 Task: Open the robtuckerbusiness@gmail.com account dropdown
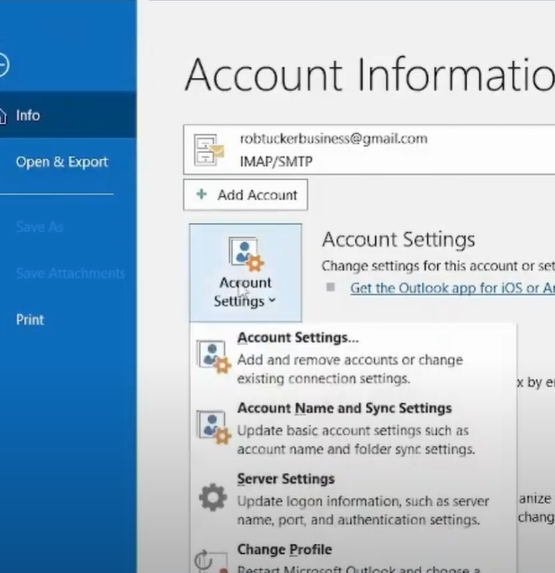[x=369, y=150]
